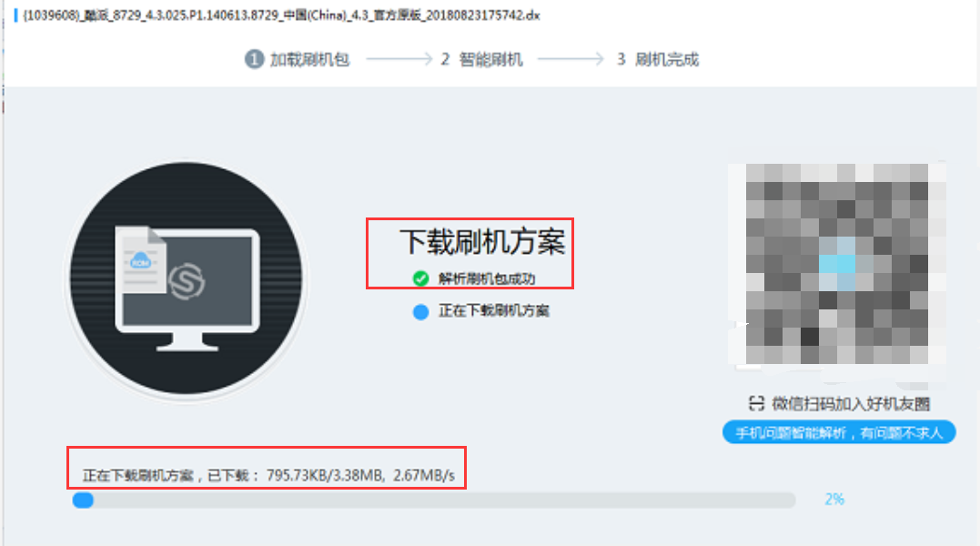Click the blue dot beside 正在下载刷机方案
This screenshot has width=980, height=546.
click(420, 311)
